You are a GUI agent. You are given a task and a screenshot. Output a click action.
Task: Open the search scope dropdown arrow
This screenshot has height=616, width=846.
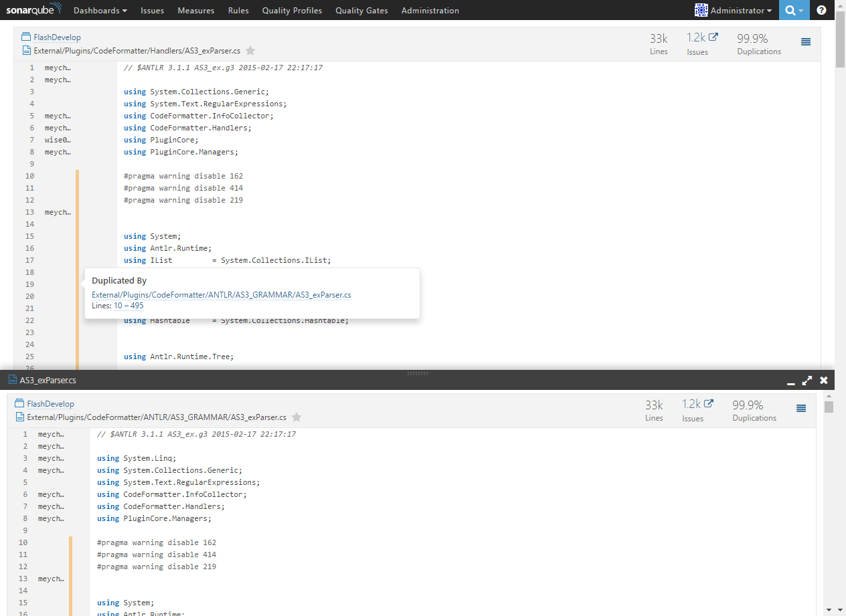point(801,10)
